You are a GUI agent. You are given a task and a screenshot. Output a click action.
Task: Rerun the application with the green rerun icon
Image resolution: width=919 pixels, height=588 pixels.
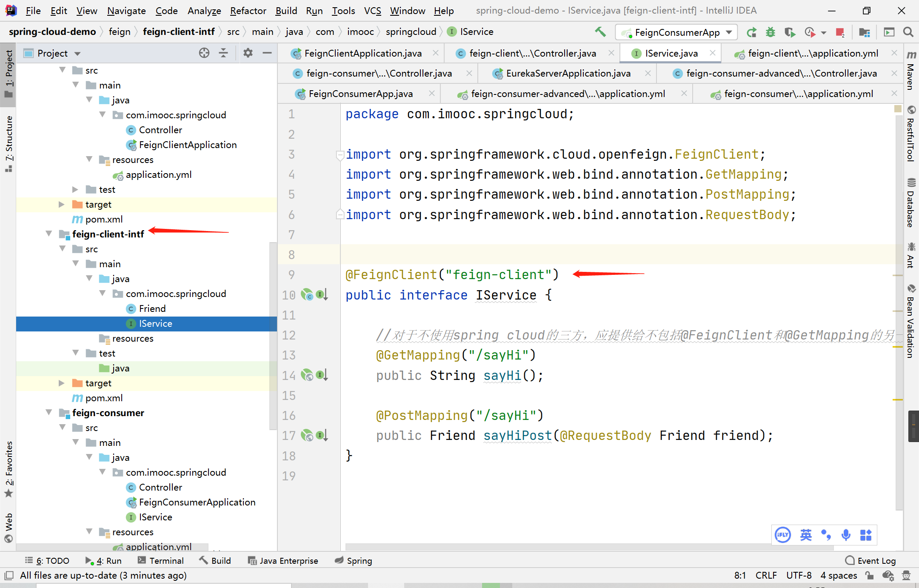pos(752,32)
